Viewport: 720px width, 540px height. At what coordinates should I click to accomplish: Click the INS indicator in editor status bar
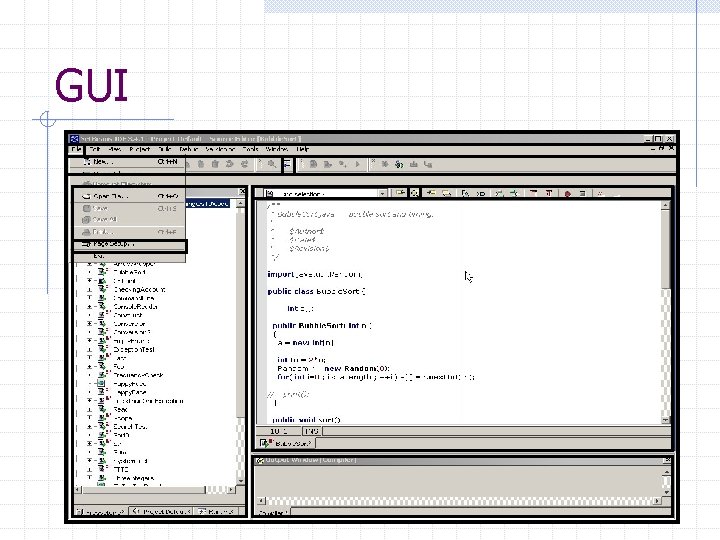(311, 431)
